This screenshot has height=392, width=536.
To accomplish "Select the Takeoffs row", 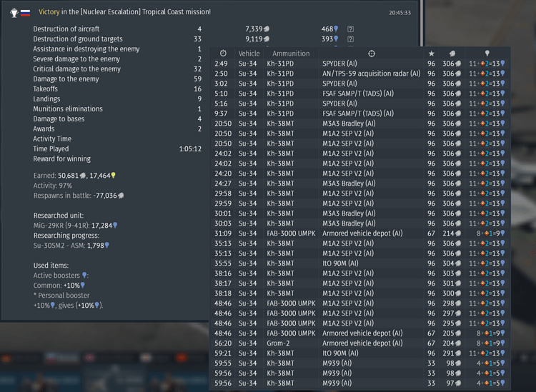I will (117, 89).
